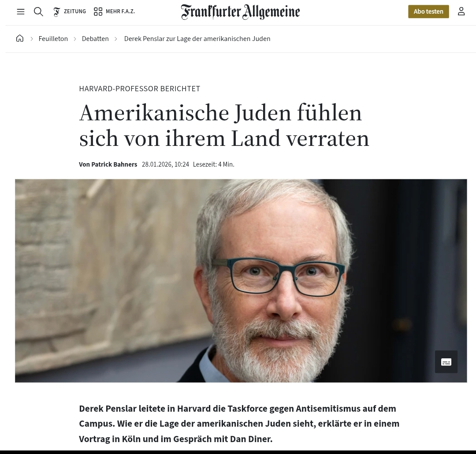Toggle the image caption icon on the photo

pos(446,362)
